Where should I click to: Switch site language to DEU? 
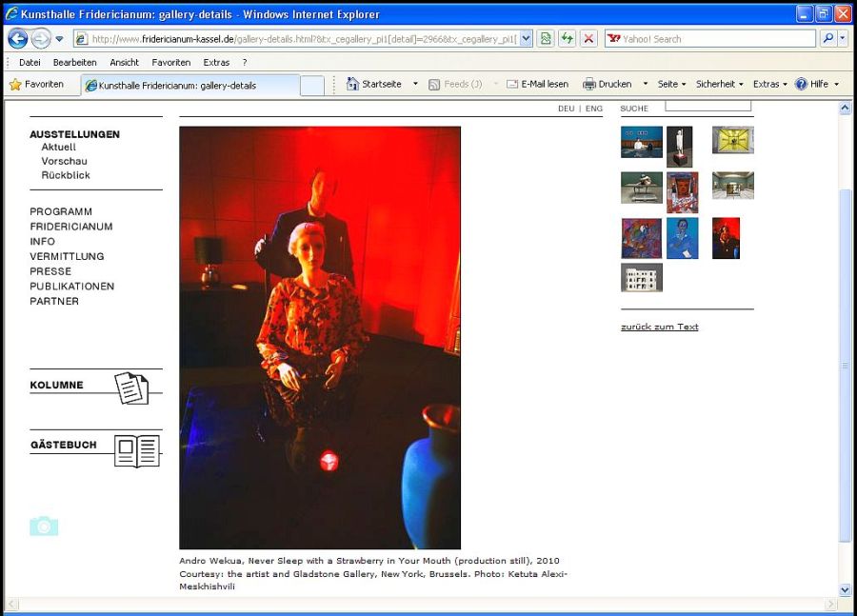567,109
